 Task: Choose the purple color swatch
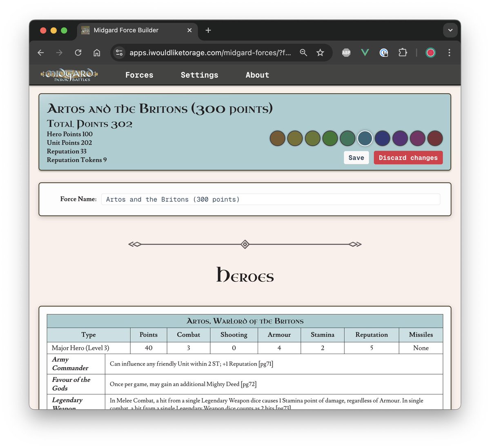[400, 138]
